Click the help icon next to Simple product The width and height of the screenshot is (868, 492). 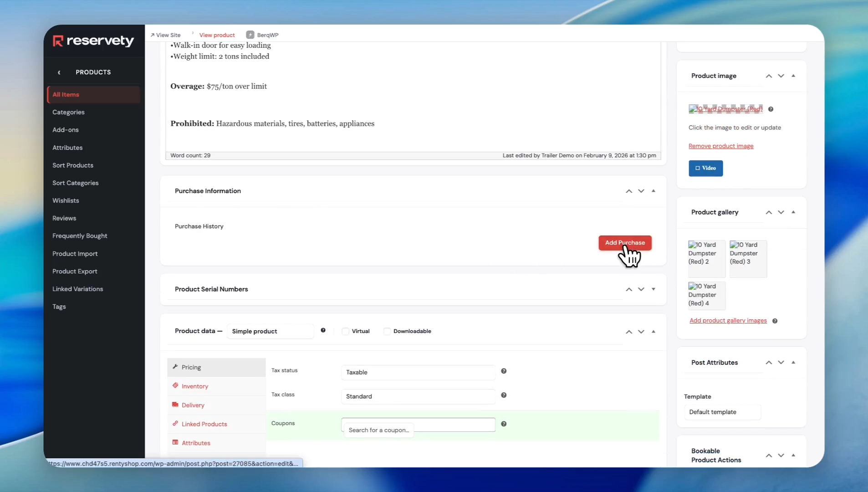[323, 331]
